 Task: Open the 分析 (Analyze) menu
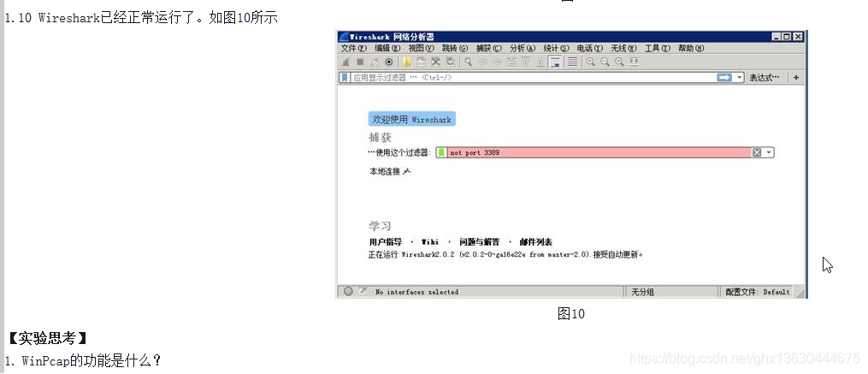pos(523,48)
